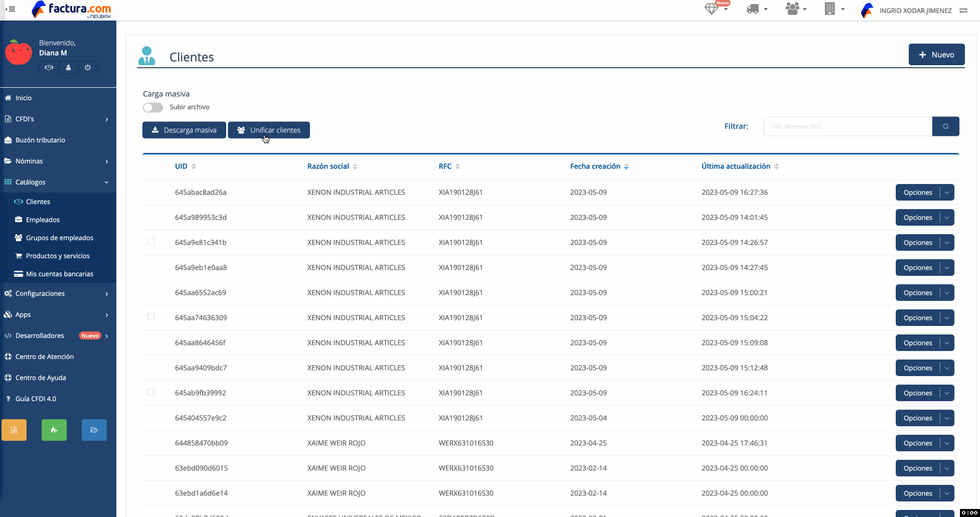Click the green puzzle piece shortcut button

coord(54,430)
